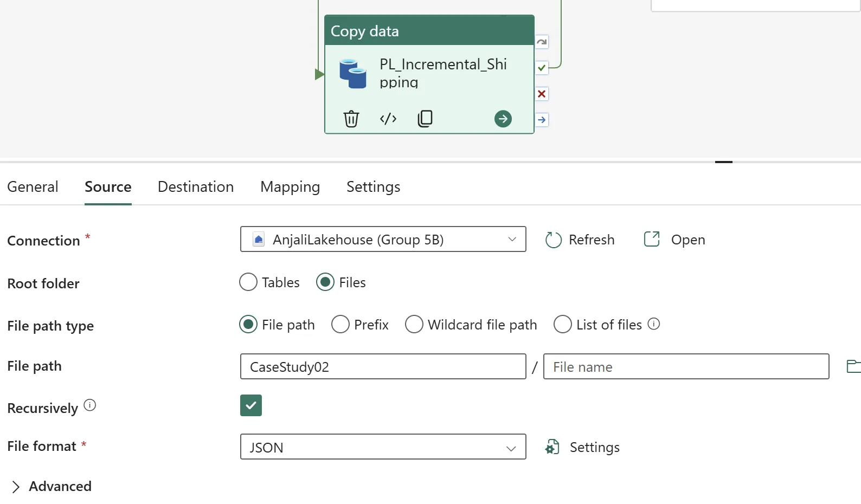Choose the File path radio option
861x504 pixels.
pyautogui.click(x=248, y=325)
